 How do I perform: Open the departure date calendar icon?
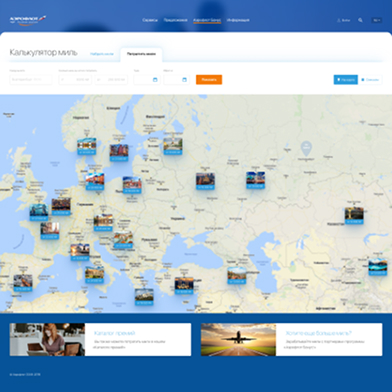pyautogui.click(x=155, y=80)
